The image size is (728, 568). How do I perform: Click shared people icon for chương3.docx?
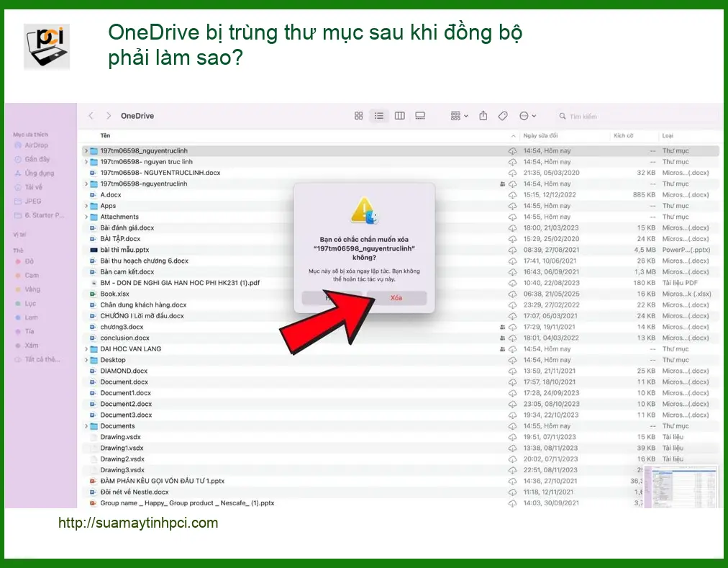[x=502, y=327]
